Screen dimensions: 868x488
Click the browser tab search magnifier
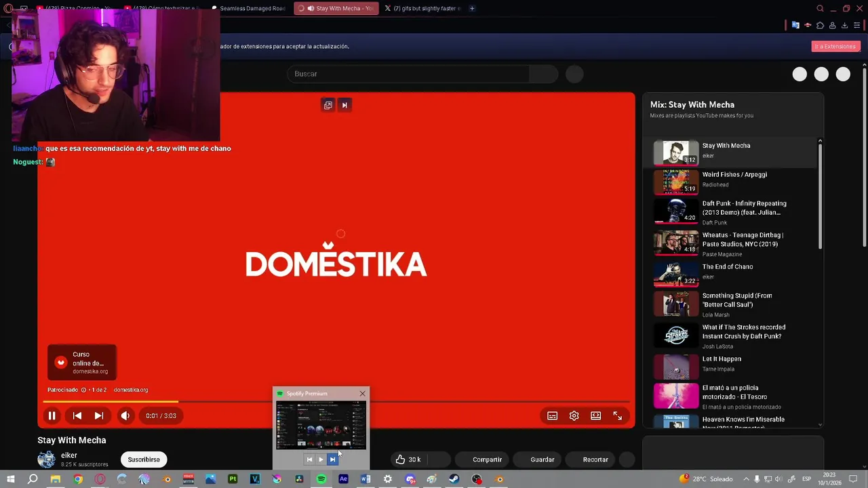coord(820,8)
